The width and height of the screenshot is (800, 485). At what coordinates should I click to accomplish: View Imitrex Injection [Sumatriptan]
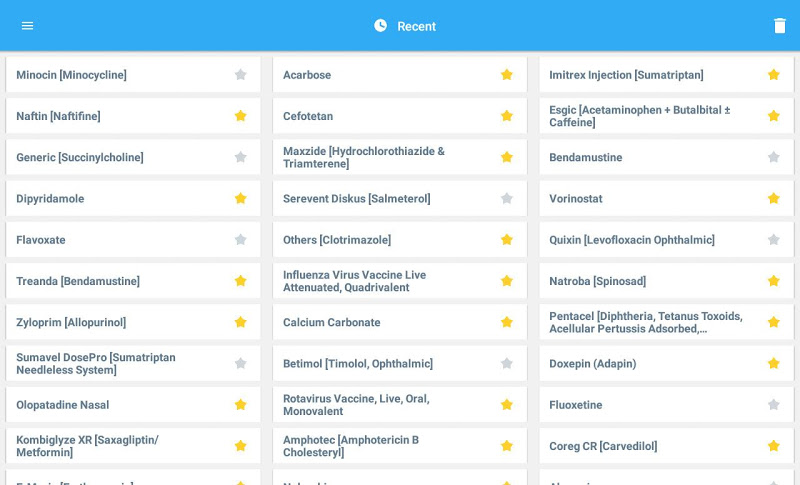666,74
